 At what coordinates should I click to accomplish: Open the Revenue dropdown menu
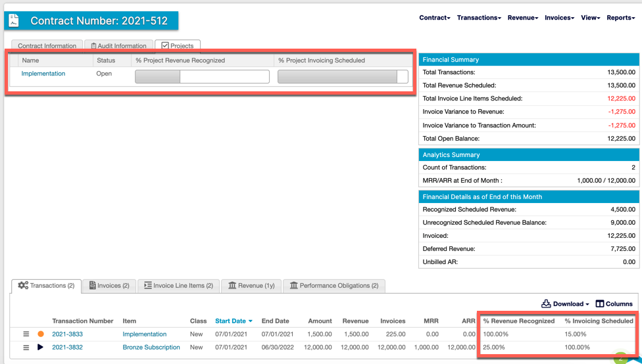[523, 18]
